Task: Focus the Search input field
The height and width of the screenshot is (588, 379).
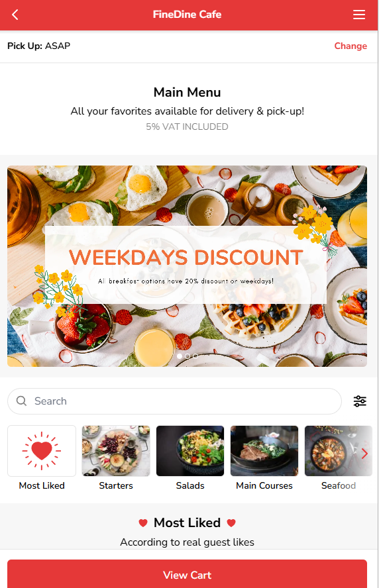Action: click(x=174, y=401)
